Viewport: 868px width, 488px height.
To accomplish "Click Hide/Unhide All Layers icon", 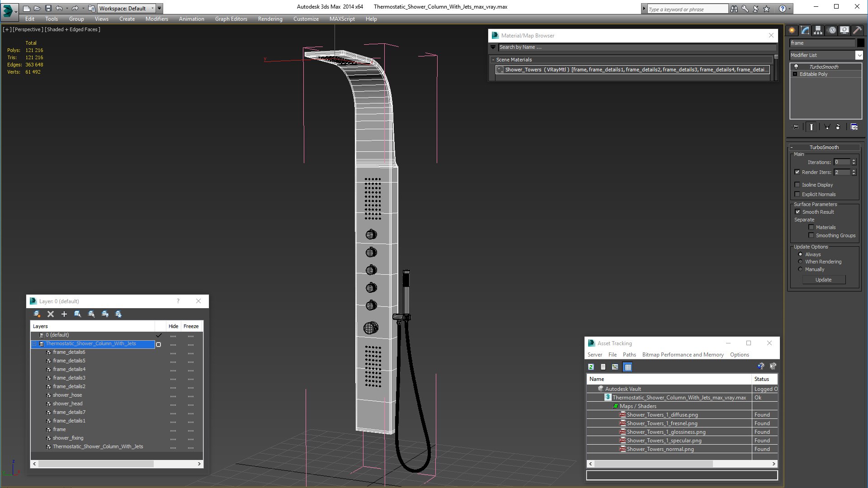I will tap(105, 314).
